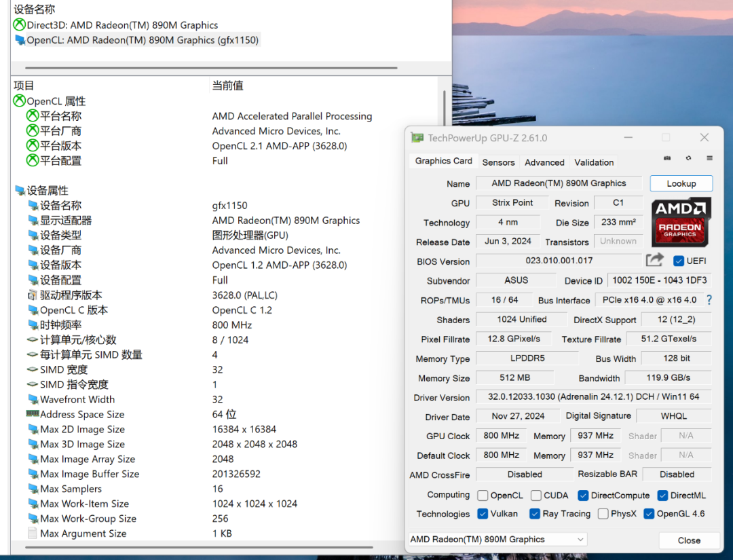Click Memory Type field LPDDR5

[x=527, y=358]
